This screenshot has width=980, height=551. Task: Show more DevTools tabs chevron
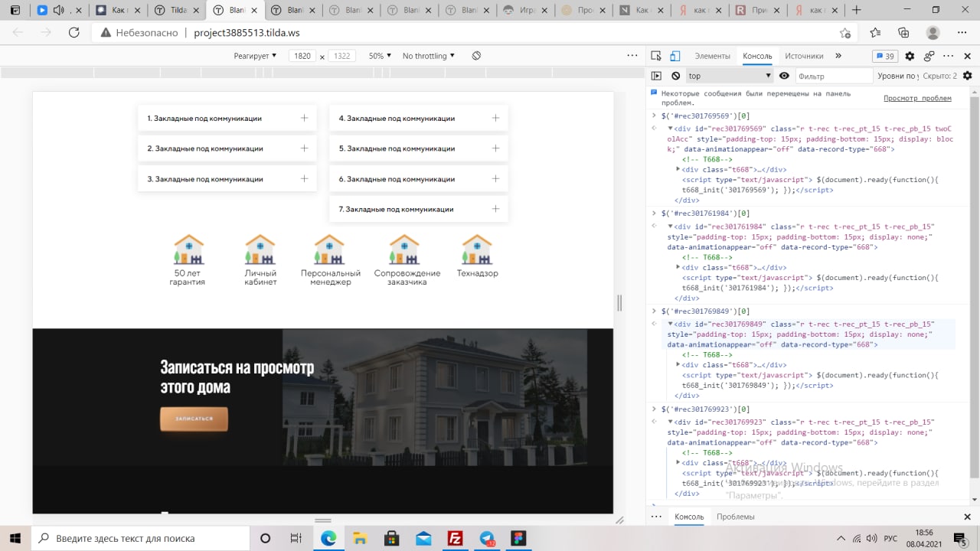[x=838, y=56]
